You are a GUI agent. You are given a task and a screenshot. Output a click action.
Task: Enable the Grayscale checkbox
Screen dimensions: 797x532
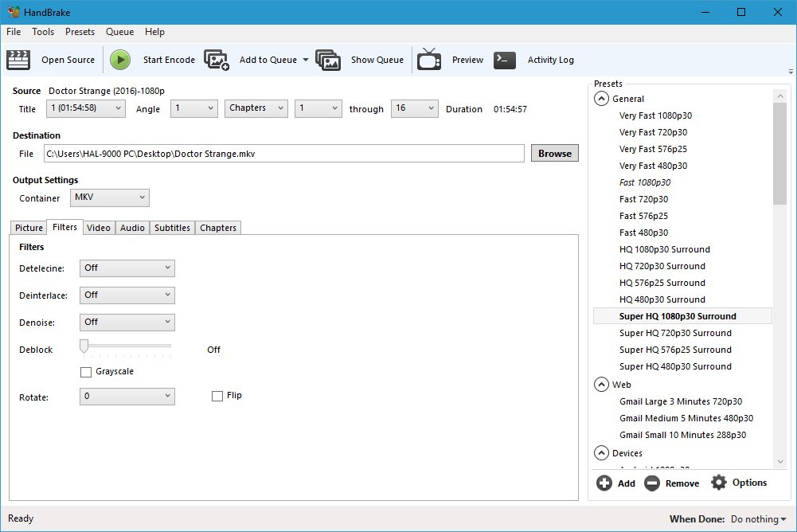point(86,372)
